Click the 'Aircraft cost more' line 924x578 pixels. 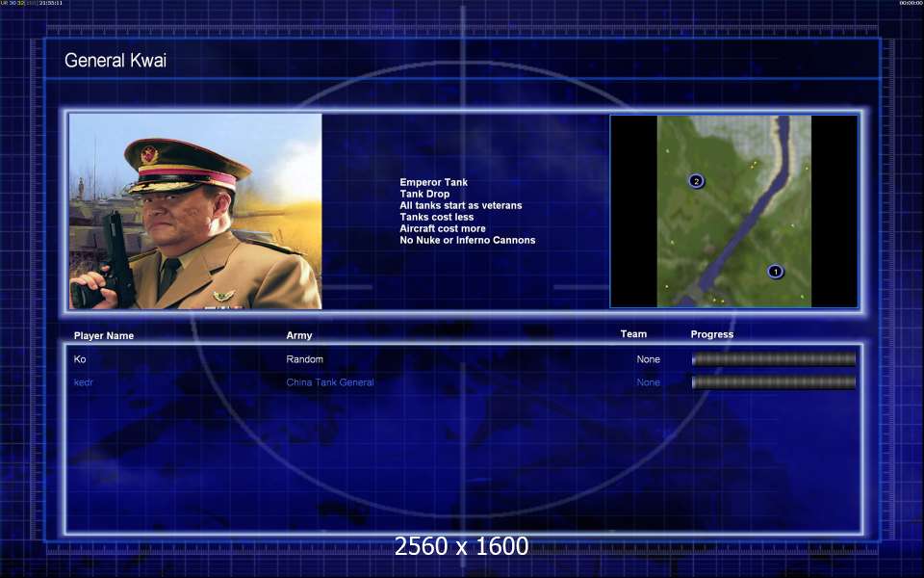pyautogui.click(x=443, y=228)
